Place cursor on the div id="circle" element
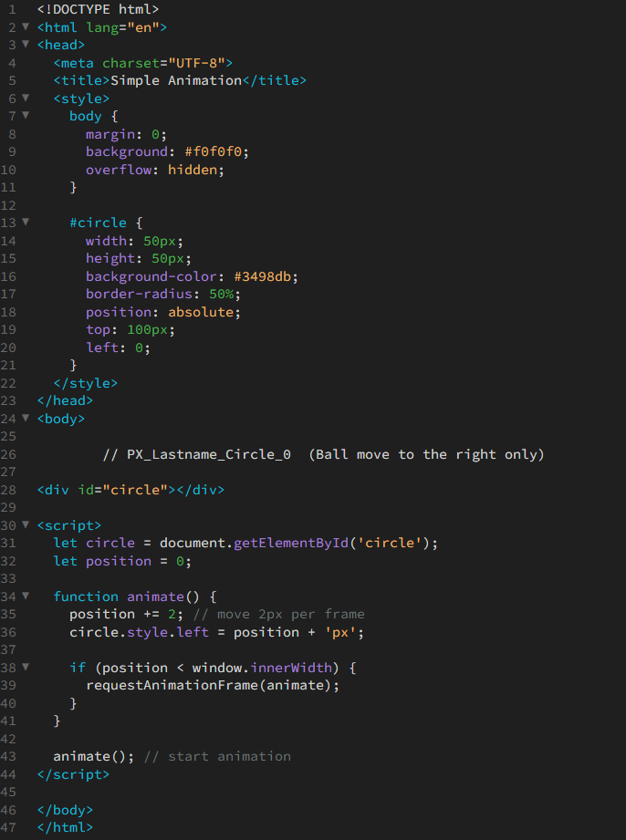626x840 pixels. point(130,490)
